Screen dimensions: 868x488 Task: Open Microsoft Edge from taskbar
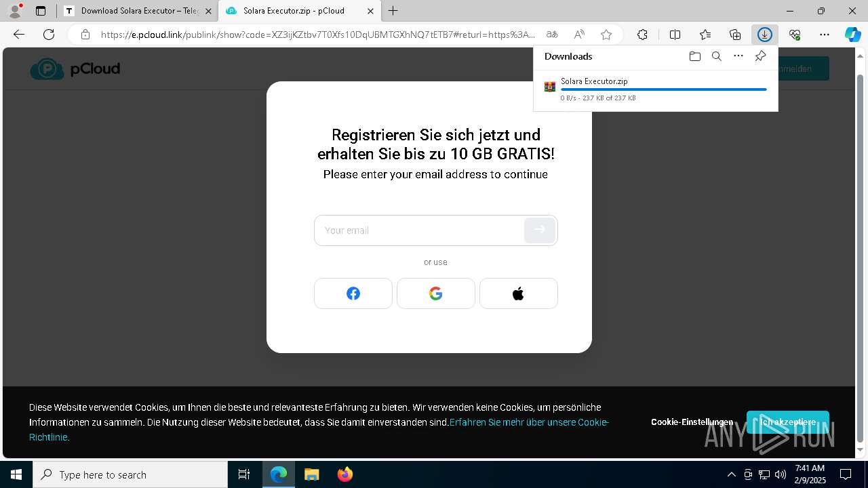pos(279,474)
